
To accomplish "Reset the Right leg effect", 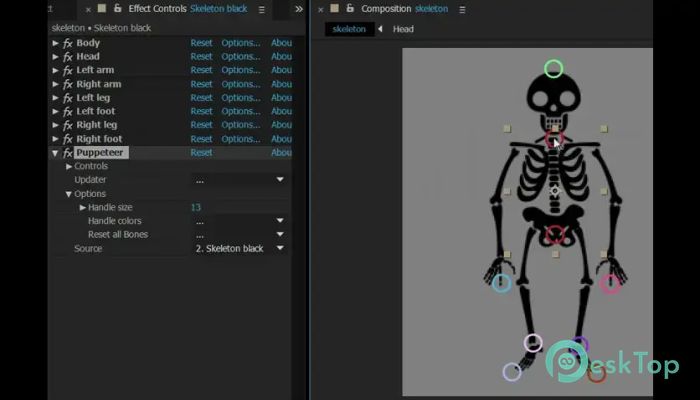I will click(201, 125).
